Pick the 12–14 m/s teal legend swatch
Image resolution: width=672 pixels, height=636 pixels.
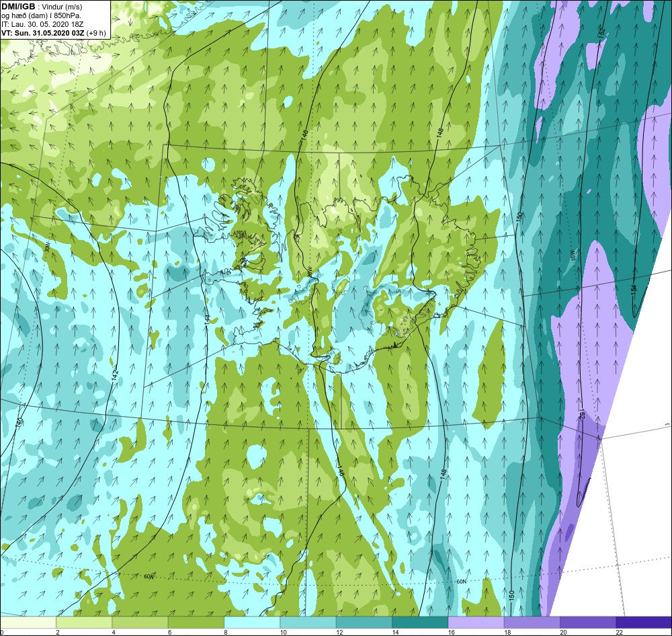click(364, 622)
